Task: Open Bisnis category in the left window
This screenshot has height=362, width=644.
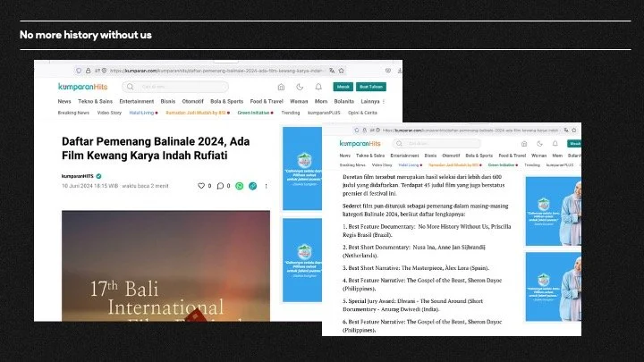Action: (x=168, y=101)
